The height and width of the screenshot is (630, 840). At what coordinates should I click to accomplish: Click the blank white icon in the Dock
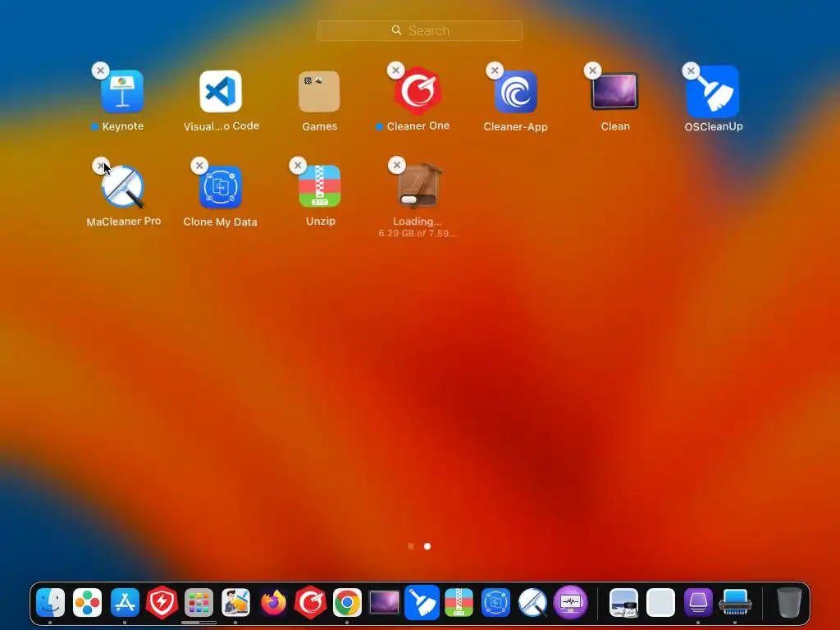point(660,603)
